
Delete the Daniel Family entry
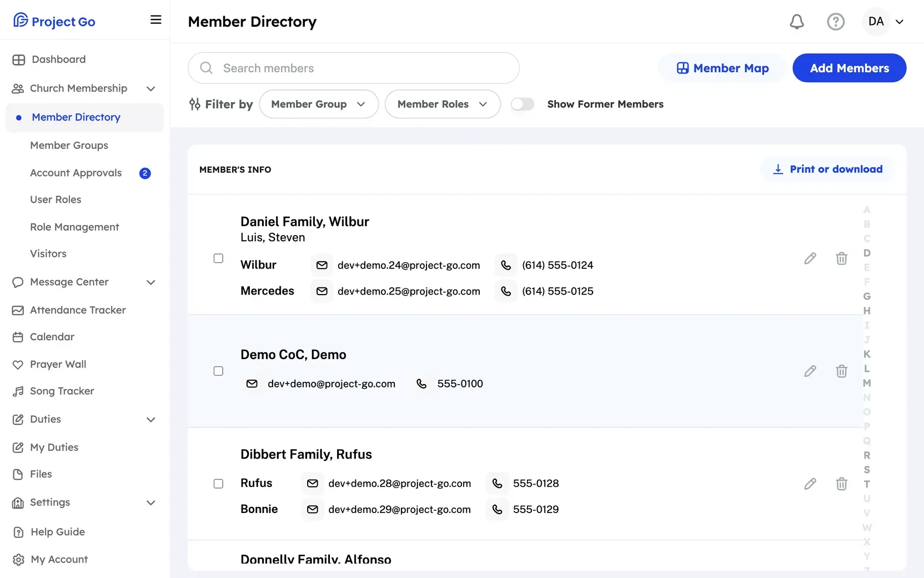coord(842,258)
